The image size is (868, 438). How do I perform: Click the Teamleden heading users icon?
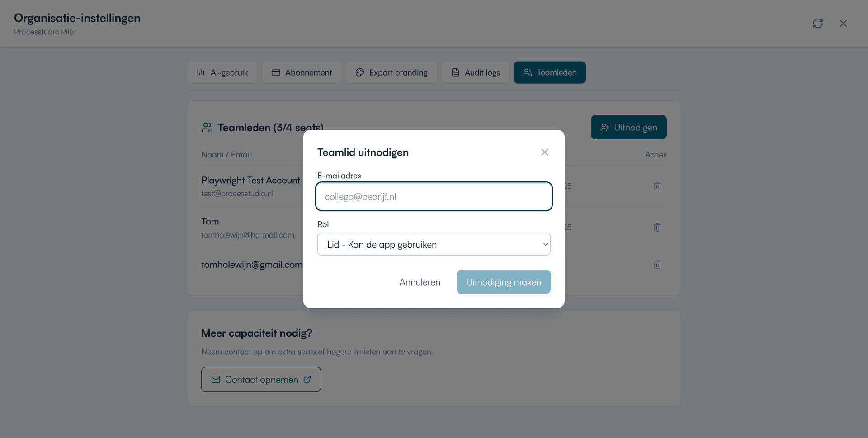click(x=207, y=128)
